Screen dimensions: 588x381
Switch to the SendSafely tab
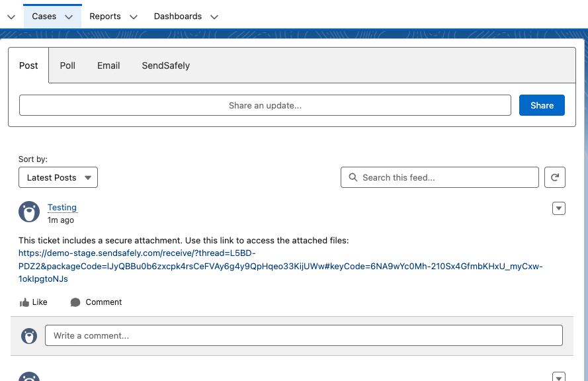[x=166, y=65]
